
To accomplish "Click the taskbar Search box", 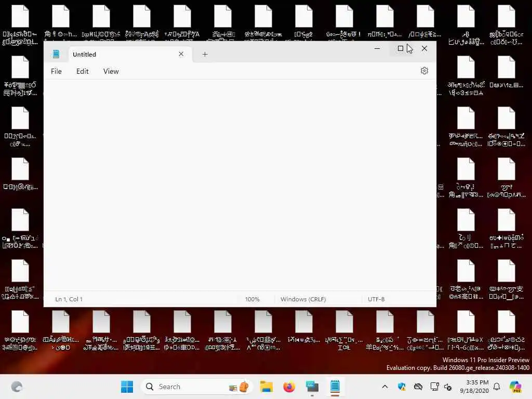I will tap(197, 387).
